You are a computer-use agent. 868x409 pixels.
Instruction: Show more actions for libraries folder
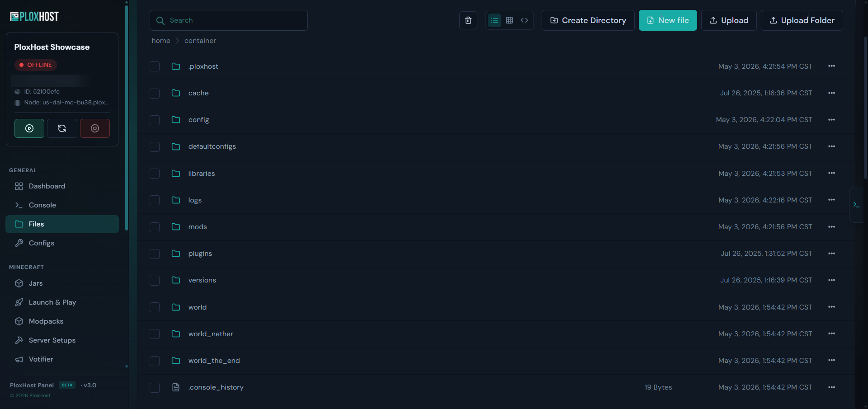[831, 173]
